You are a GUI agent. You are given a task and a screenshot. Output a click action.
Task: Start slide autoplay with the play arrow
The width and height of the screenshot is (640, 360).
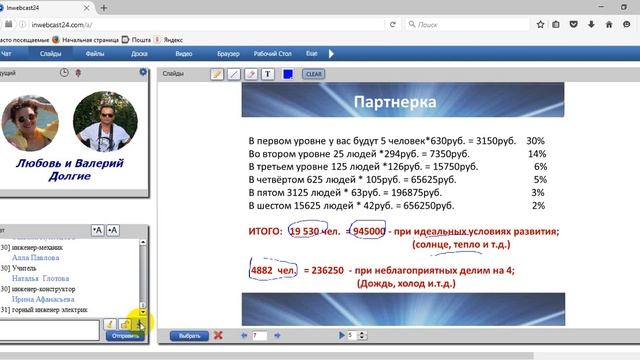[x=342, y=335]
